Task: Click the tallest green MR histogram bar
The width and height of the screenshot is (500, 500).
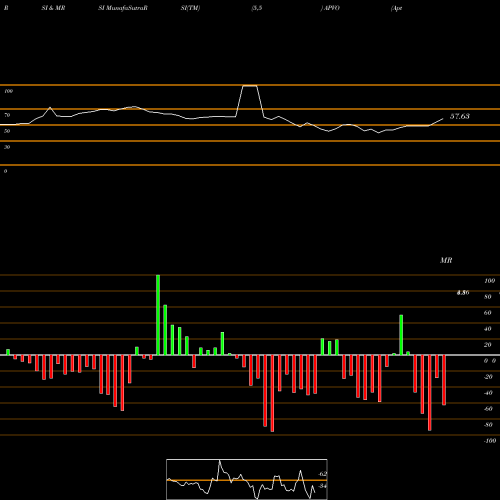Action: click(158, 315)
